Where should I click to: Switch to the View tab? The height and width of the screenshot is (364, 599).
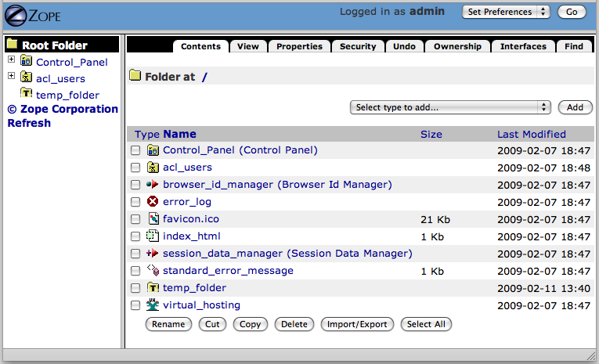(x=248, y=46)
